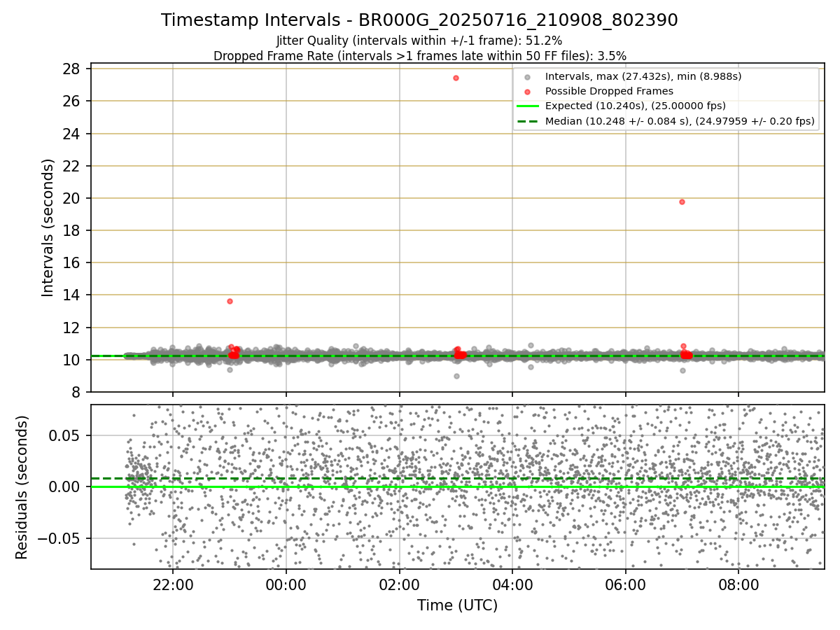Click the gray point near 9.6 seconds after 04:00
The height and width of the screenshot is (630, 840).
[x=531, y=367]
